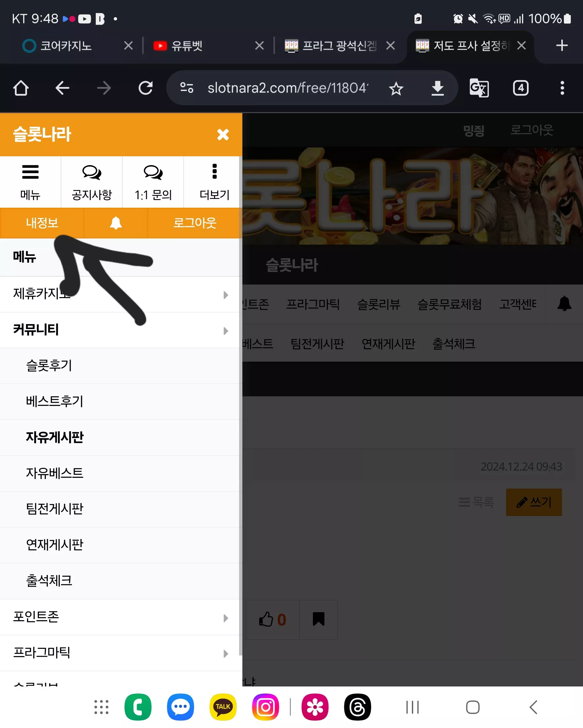This screenshot has width=583, height=728.
Task: Select 자유게시판 in the side menu
Action: click(121, 438)
